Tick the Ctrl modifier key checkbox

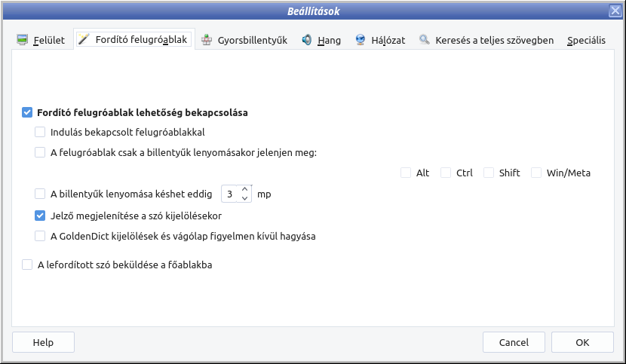pyautogui.click(x=446, y=173)
